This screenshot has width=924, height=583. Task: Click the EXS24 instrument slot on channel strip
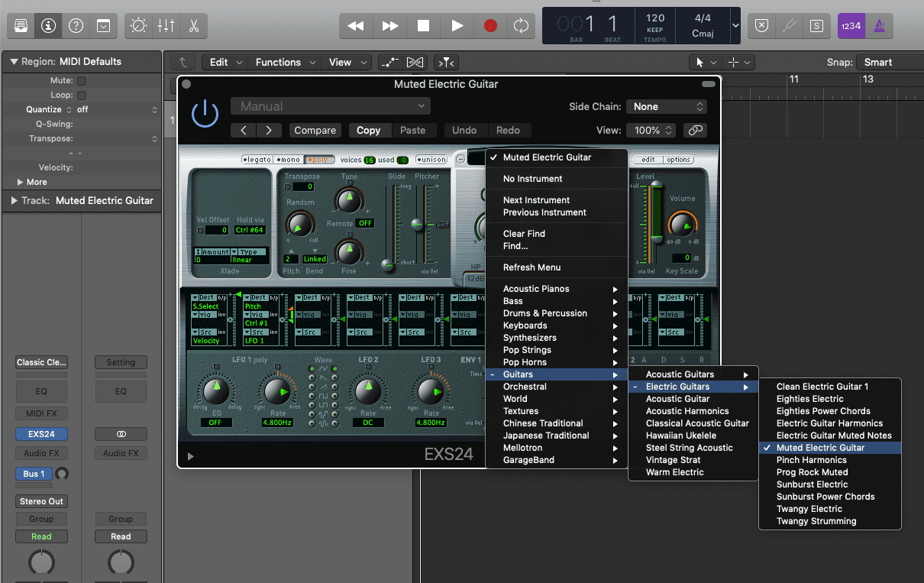pos(41,434)
